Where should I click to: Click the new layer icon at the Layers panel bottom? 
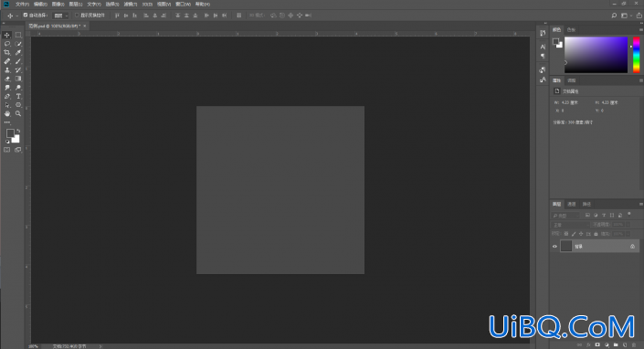click(625, 345)
